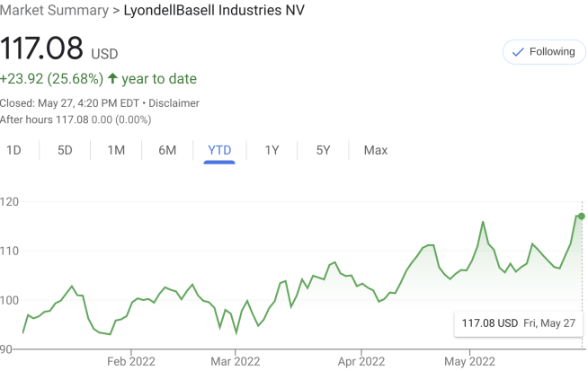This screenshot has width=588, height=371.
Task: Click the Mar 2022 axis label
Action: (x=236, y=362)
